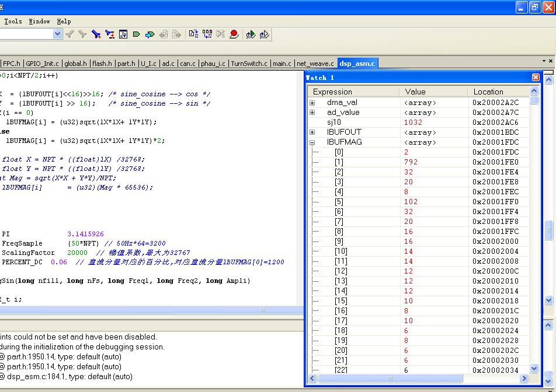Select IBUFMAG element [1] value 792
Screen dimensions: 556x392
(x=411, y=162)
